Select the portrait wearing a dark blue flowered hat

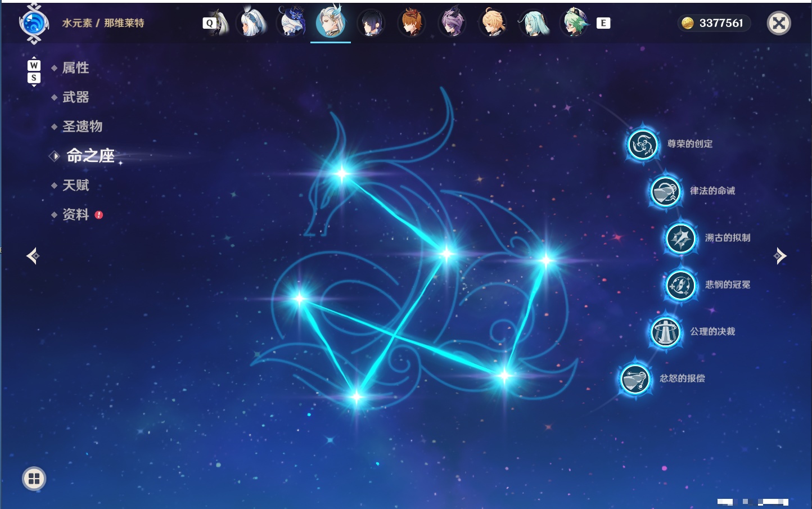291,22
